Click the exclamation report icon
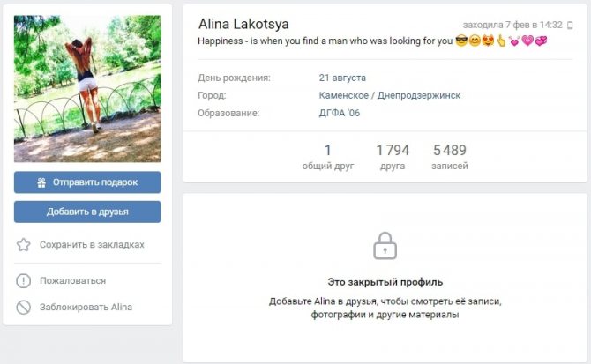591x364 pixels. pyautogui.click(x=23, y=281)
